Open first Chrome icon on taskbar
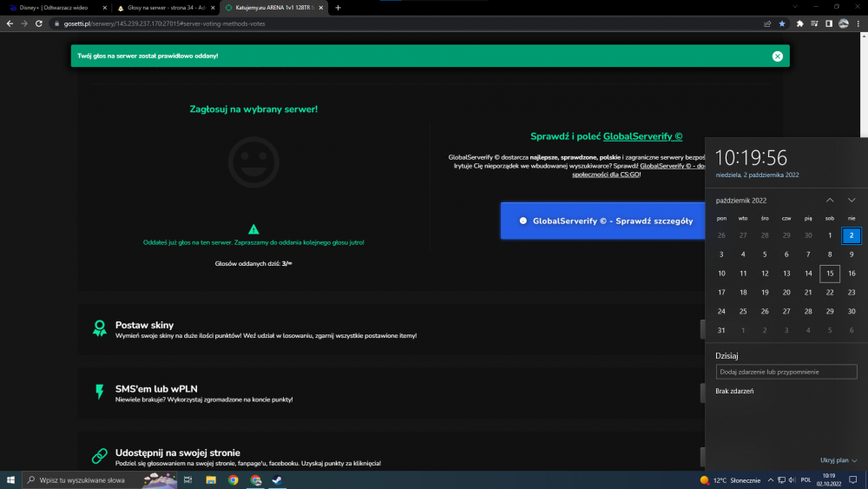Image resolution: width=868 pixels, height=489 pixels. pyautogui.click(x=233, y=480)
